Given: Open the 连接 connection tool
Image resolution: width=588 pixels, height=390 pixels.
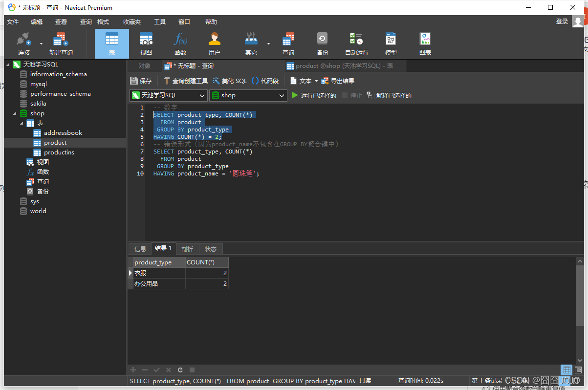Looking at the screenshot, I should 23,44.
